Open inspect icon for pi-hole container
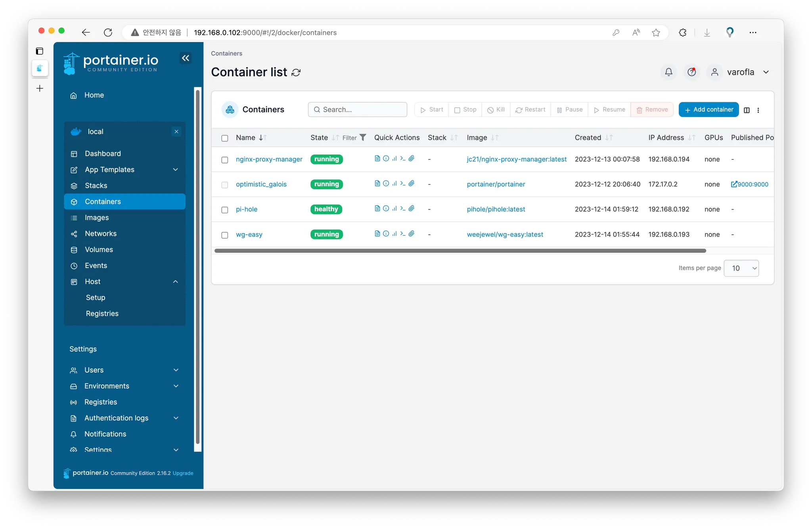The height and width of the screenshot is (528, 812). [386, 209]
